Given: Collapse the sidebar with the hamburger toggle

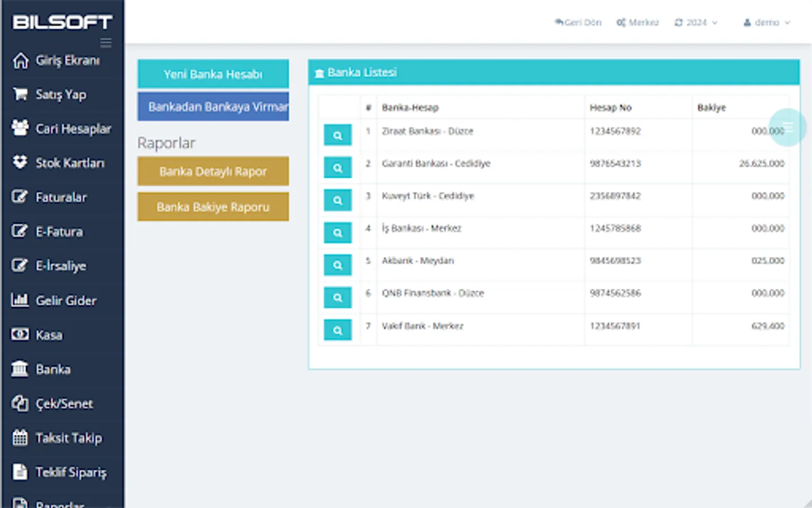Looking at the screenshot, I should tap(105, 42).
